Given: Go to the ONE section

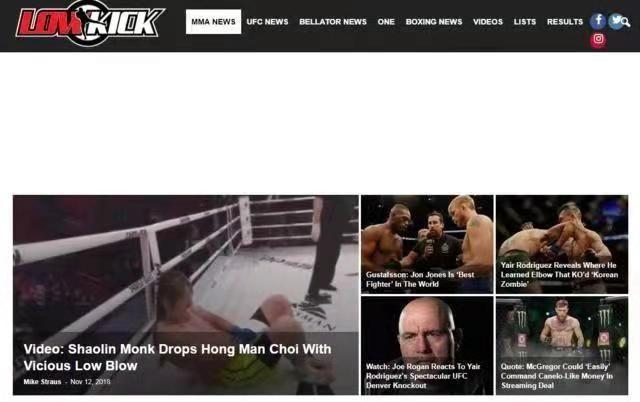Looking at the screenshot, I should pos(386,22).
